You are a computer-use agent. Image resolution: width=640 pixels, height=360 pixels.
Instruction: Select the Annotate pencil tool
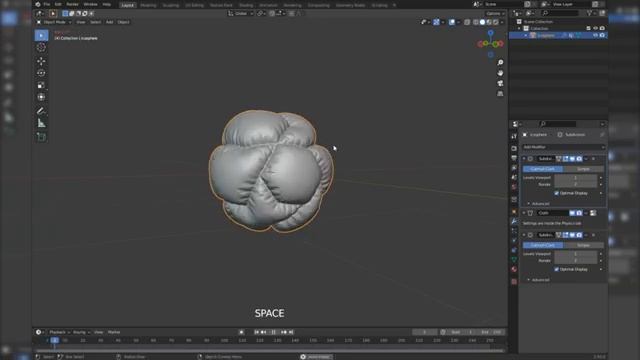(x=41, y=111)
